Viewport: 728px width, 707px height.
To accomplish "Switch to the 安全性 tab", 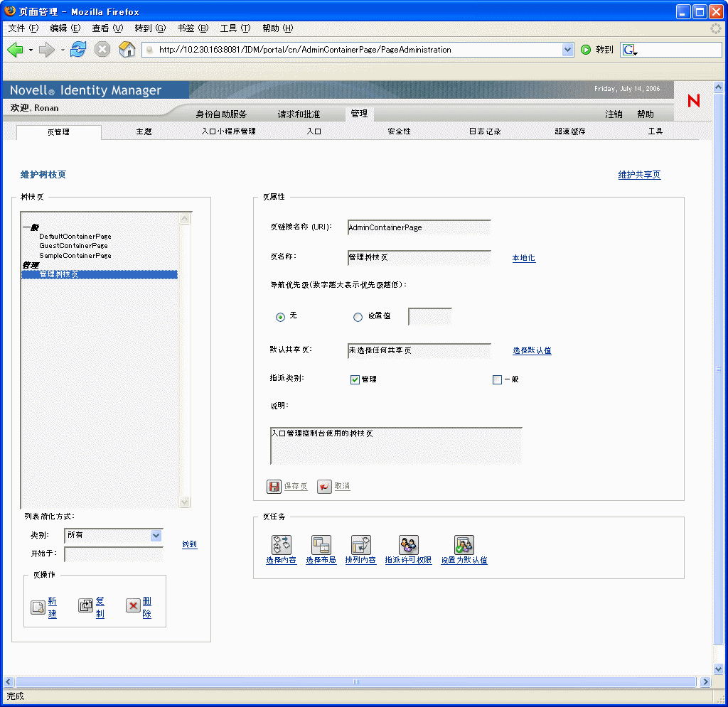I will [x=398, y=131].
